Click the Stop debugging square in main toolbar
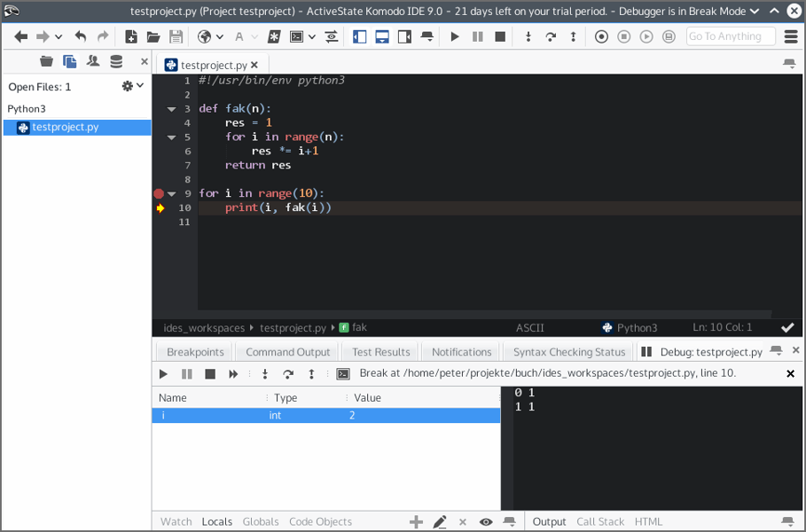This screenshot has width=806, height=532. coord(500,36)
